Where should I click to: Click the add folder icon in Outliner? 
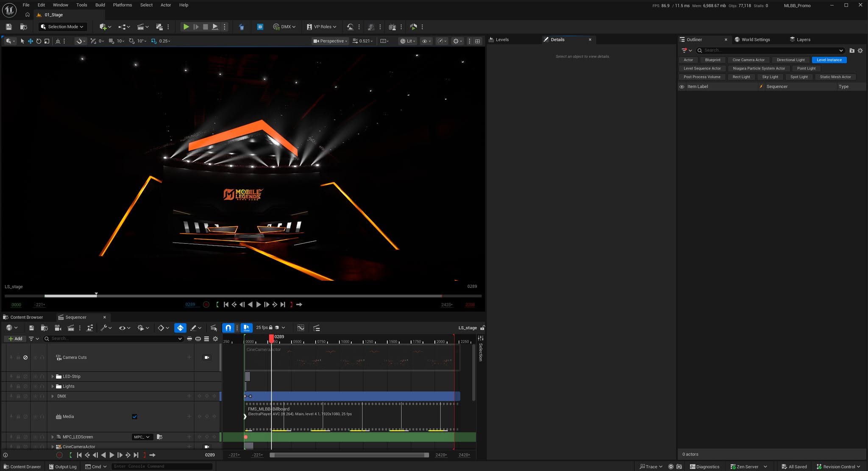click(852, 50)
